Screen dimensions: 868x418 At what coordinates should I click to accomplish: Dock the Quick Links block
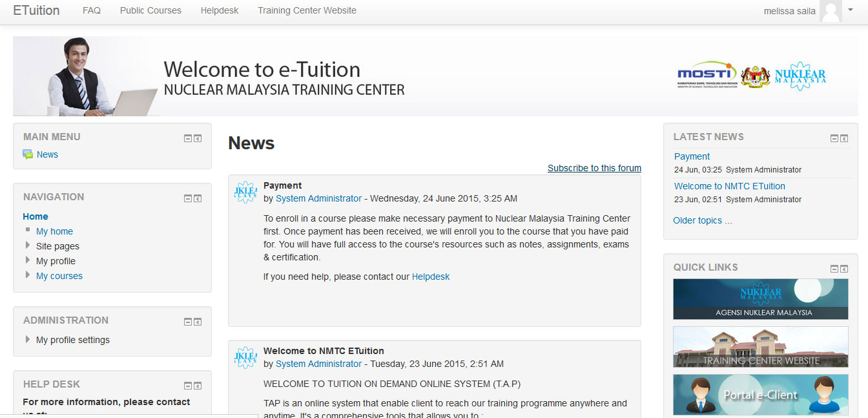click(844, 269)
